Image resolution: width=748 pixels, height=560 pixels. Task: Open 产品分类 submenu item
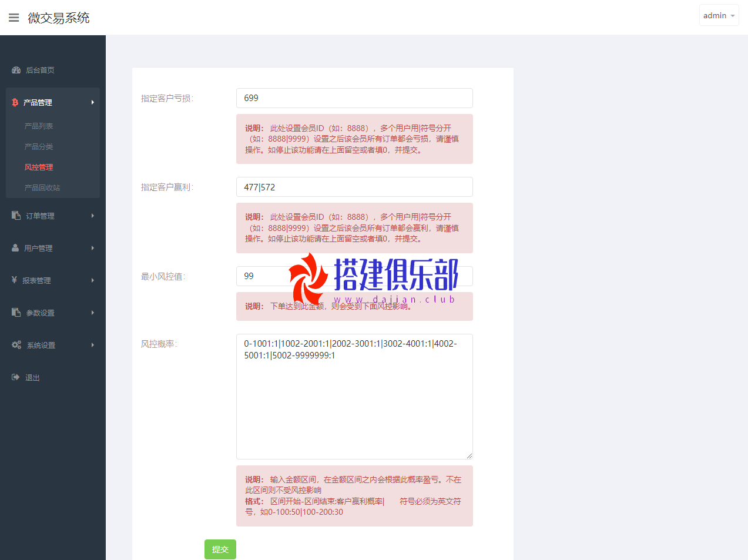click(39, 146)
